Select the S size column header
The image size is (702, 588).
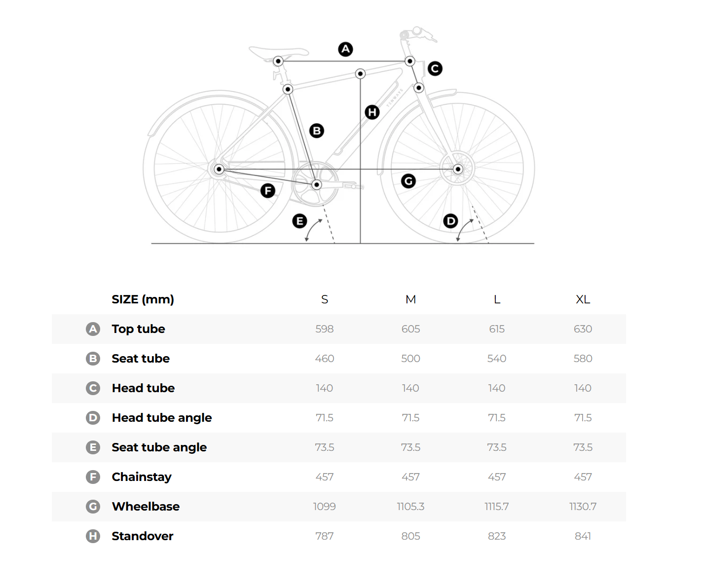point(325,299)
